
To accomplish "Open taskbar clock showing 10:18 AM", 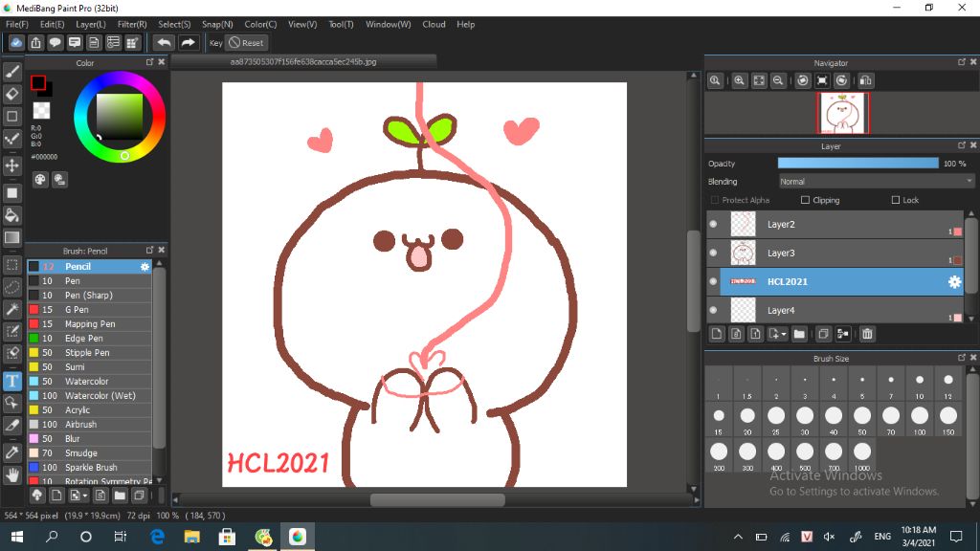I will [x=918, y=536].
